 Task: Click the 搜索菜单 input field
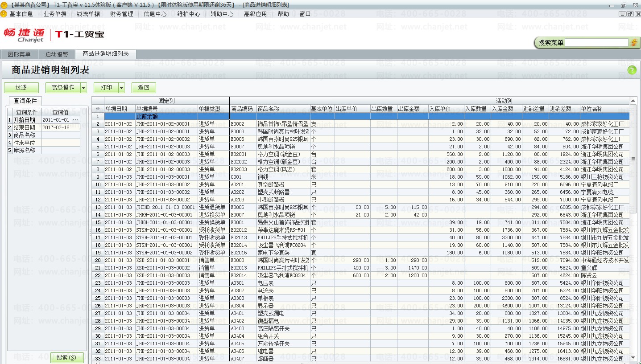click(x=597, y=43)
